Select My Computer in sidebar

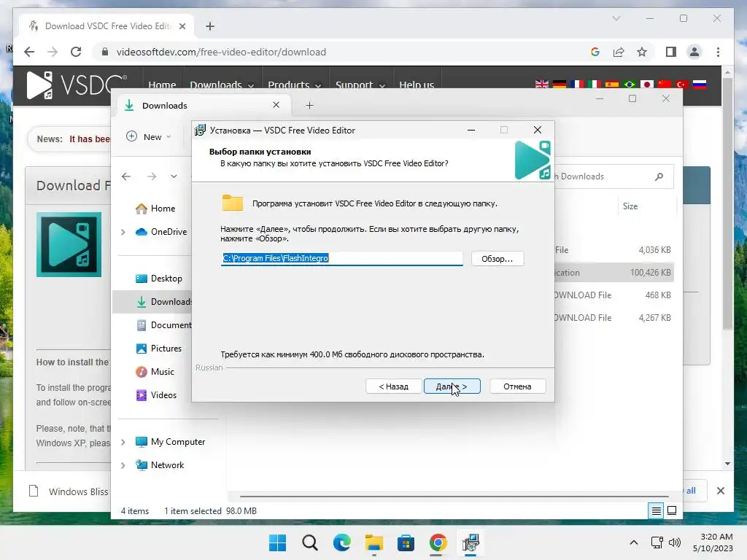click(170, 442)
